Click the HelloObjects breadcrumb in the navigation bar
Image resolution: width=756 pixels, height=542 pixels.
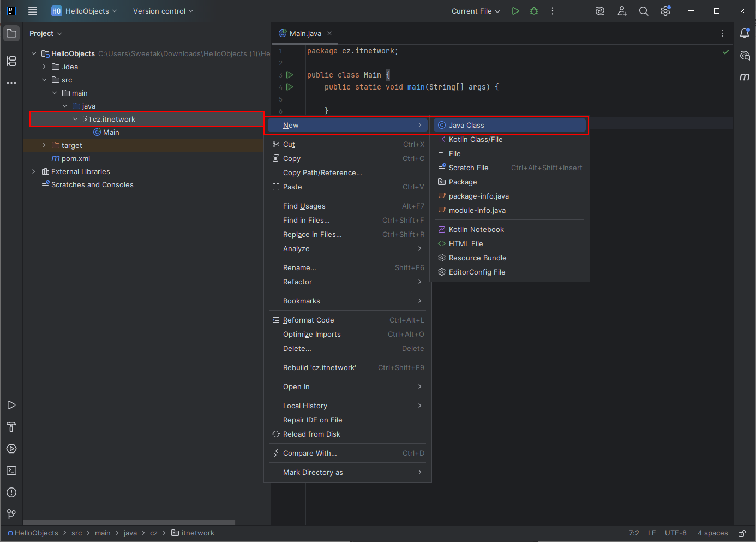(x=33, y=533)
